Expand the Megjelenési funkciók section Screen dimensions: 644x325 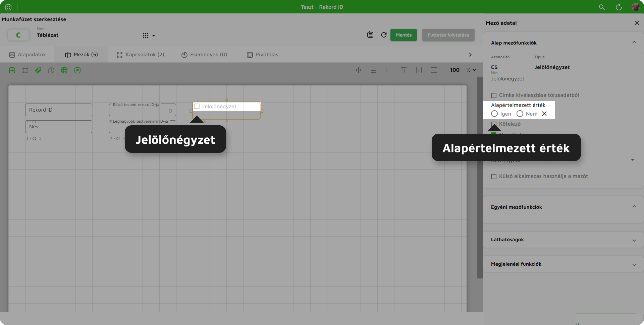(x=634, y=265)
